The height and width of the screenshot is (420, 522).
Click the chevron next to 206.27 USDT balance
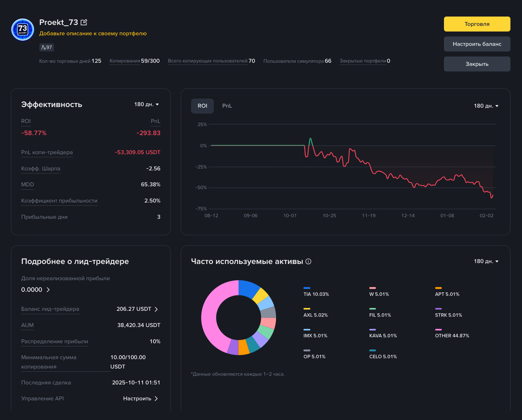(156, 309)
